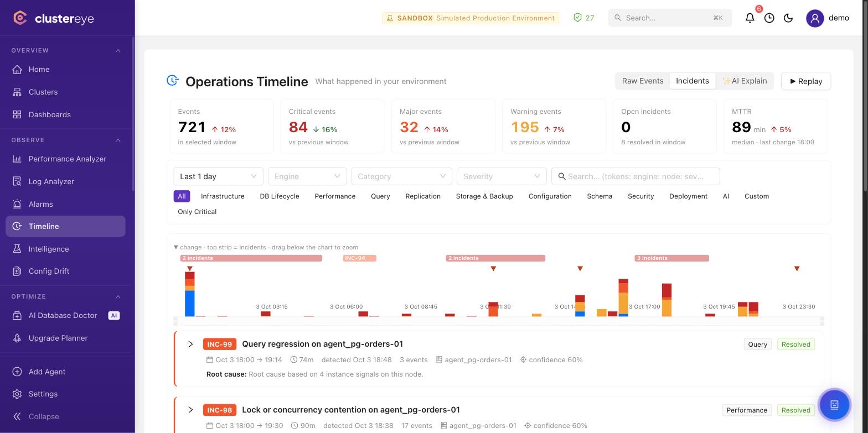868x433 pixels.
Task: Open the Last 1 day time range dropdown
Action: coord(219,176)
